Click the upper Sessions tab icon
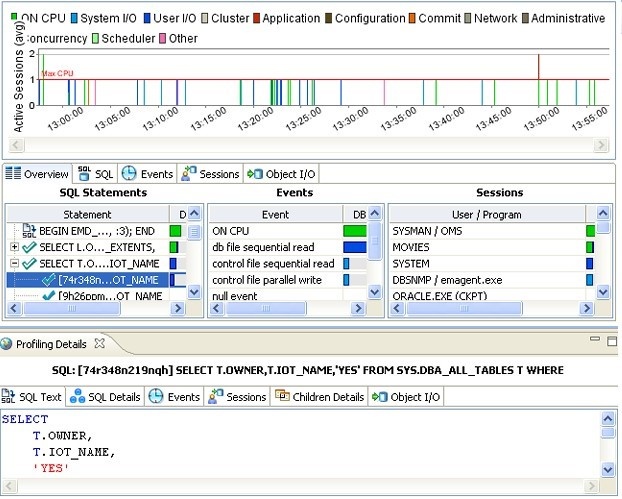The image size is (622, 499). [188, 174]
